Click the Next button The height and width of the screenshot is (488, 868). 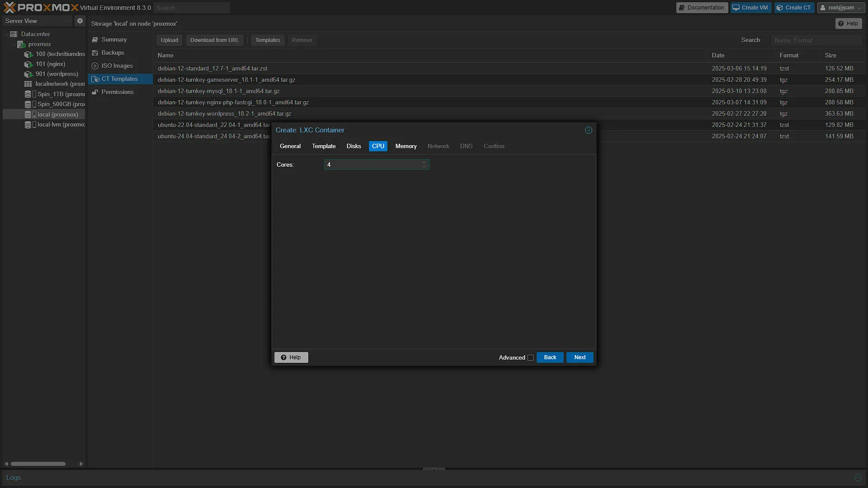(x=580, y=357)
